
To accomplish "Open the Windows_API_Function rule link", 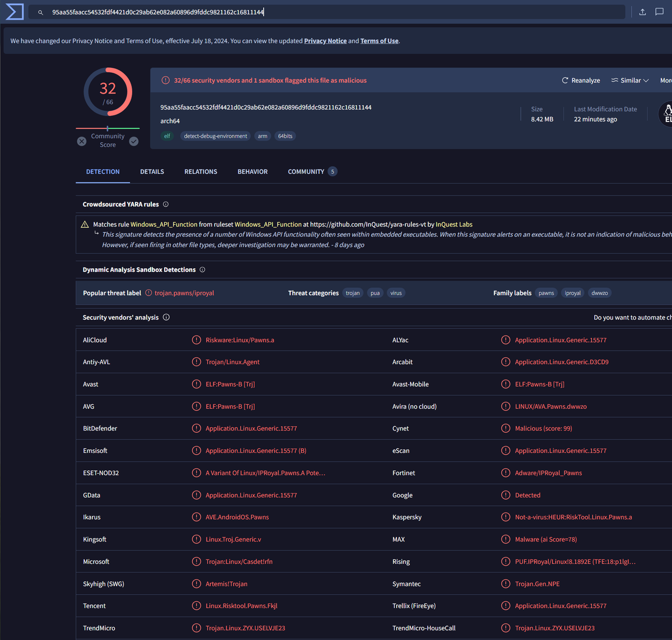I will click(x=164, y=225).
